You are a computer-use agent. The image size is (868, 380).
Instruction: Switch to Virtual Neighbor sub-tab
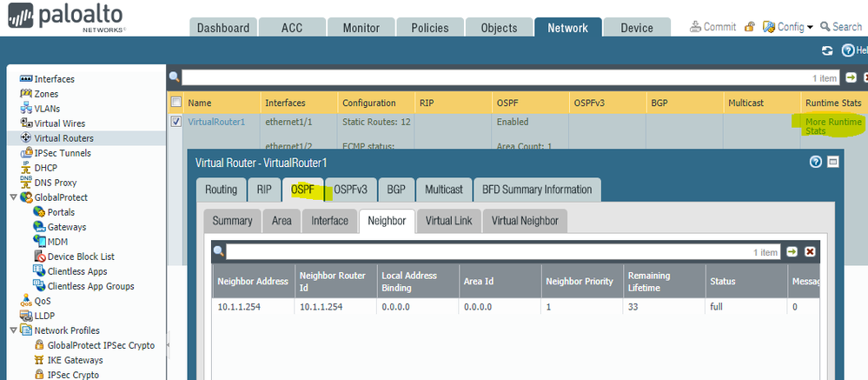point(525,221)
